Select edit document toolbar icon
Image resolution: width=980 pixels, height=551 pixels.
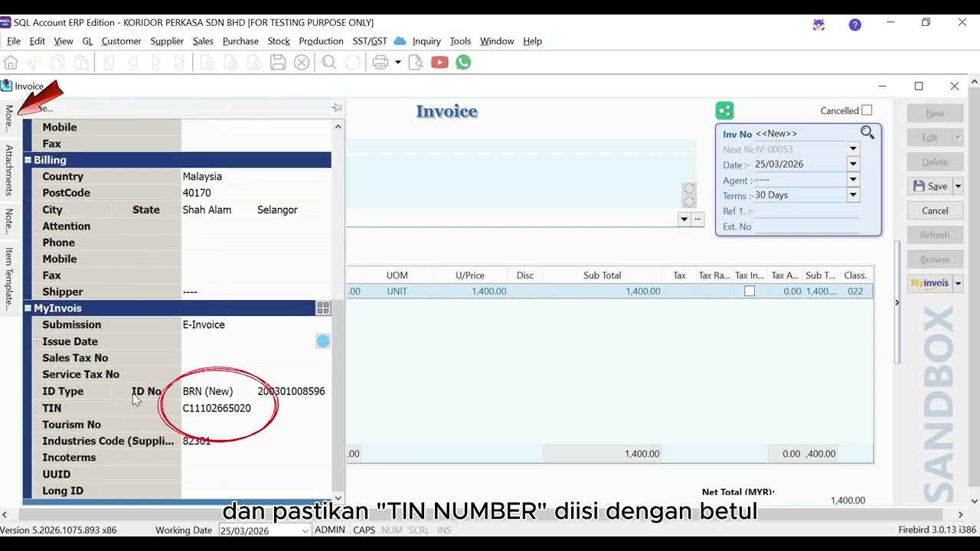[230, 63]
